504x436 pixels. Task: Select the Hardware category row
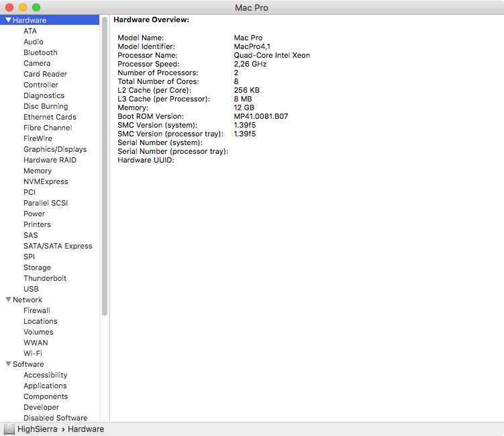coord(50,20)
